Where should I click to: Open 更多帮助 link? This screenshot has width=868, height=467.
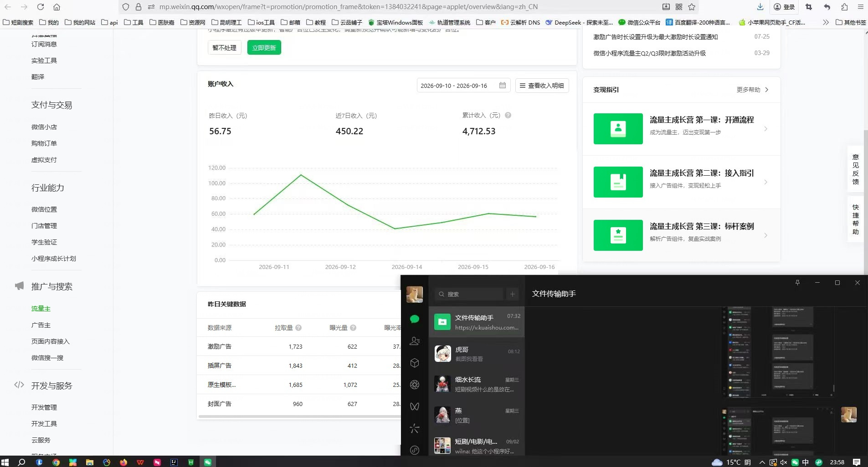click(x=752, y=90)
